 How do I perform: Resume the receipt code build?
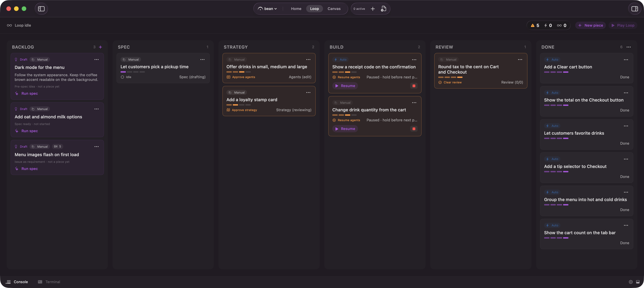click(x=345, y=86)
